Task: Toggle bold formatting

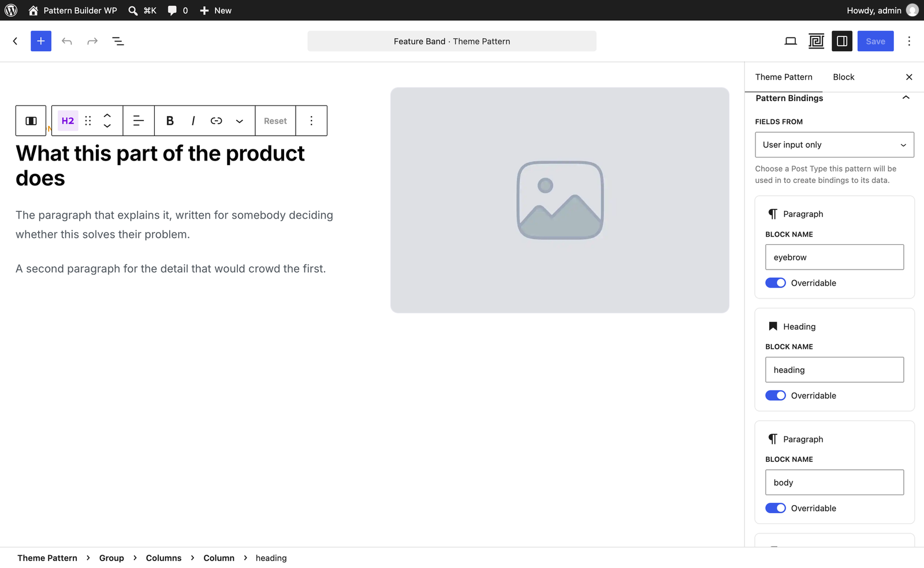Action: pos(170,121)
